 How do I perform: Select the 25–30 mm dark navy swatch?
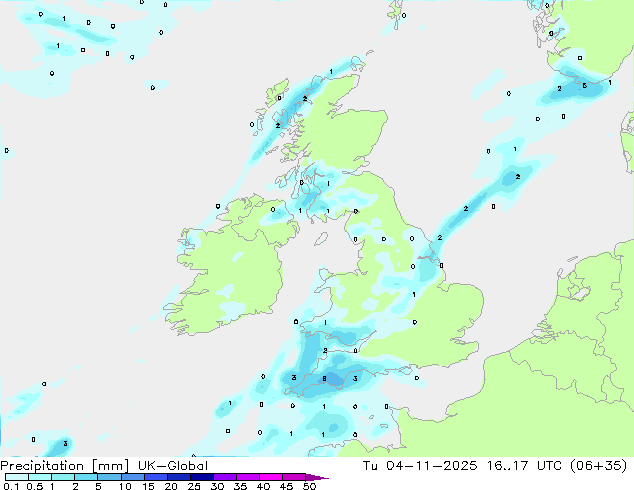tap(202, 477)
